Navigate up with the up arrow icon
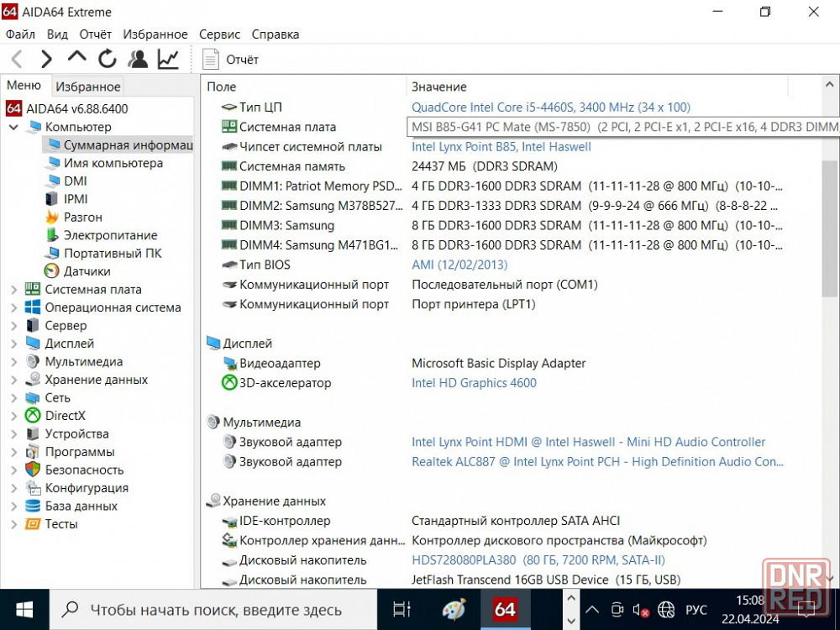This screenshot has height=630, width=840. point(77,57)
